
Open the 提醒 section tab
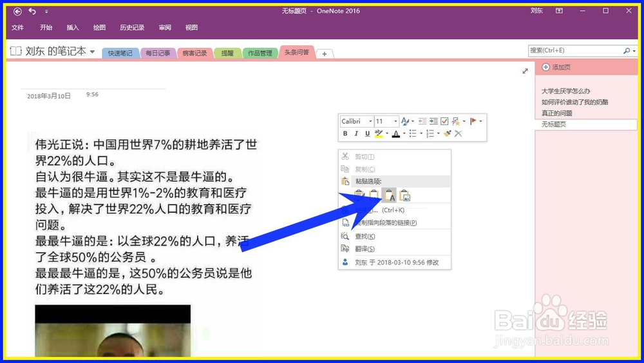pyautogui.click(x=227, y=53)
